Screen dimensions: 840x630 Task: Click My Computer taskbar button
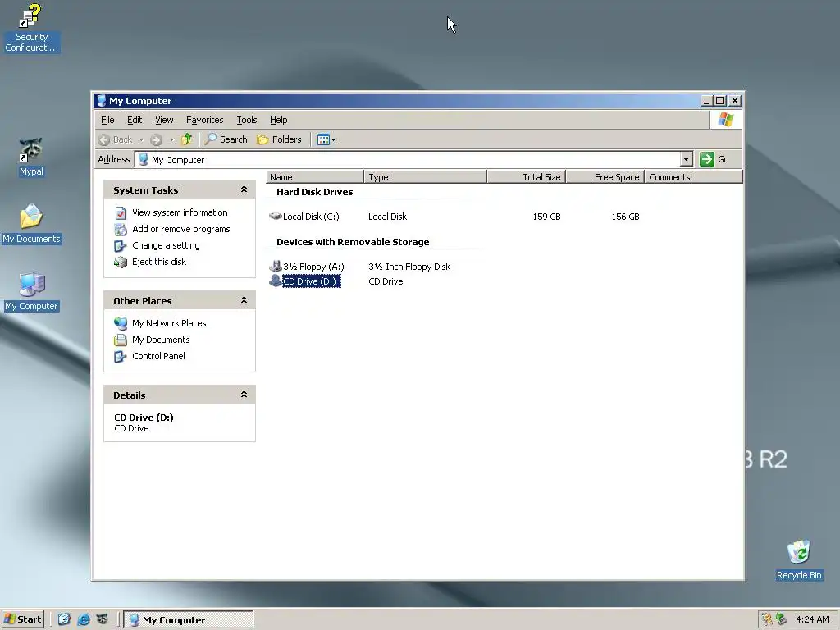coord(189,620)
